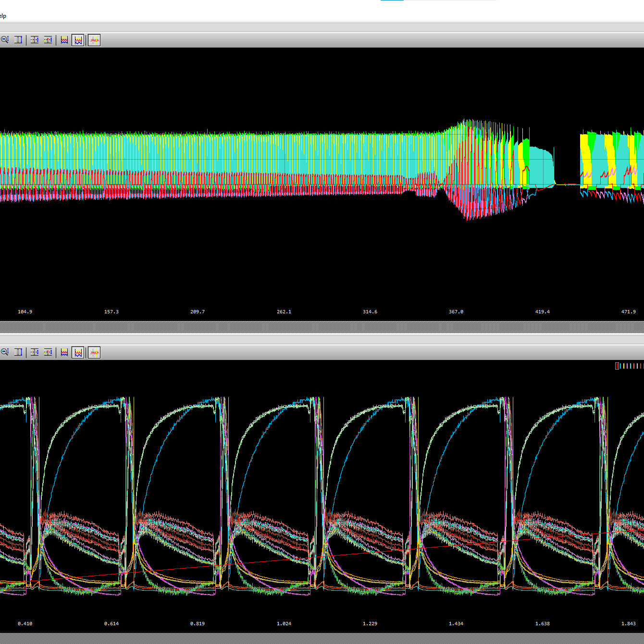Click the 1.229 time label on lower graph
The height and width of the screenshot is (644, 644).
pyautogui.click(x=370, y=623)
